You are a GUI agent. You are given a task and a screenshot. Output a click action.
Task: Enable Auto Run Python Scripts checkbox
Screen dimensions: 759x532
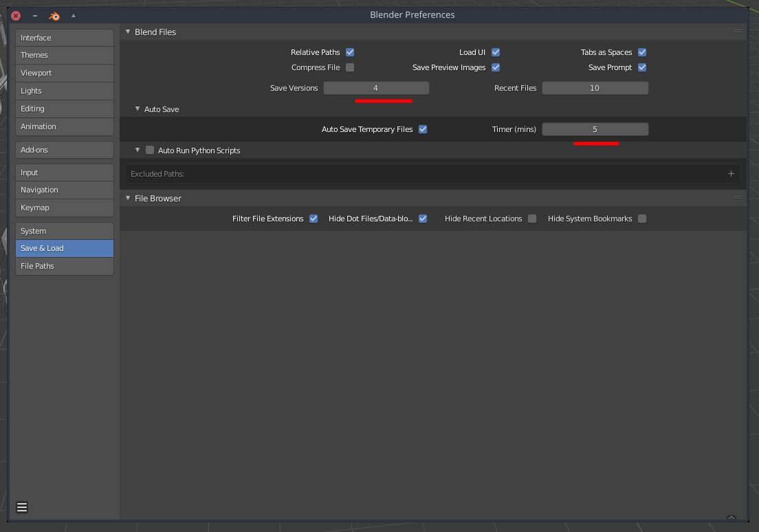click(150, 150)
